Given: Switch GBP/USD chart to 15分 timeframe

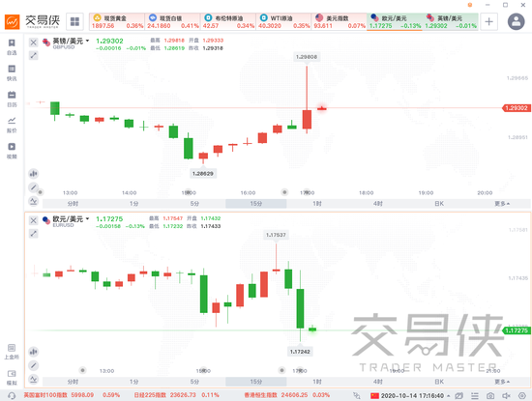Looking at the screenshot, I should click(x=255, y=203).
